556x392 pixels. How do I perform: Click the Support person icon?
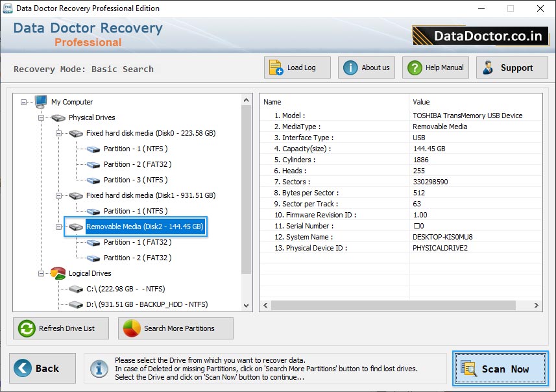click(x=488, y=67)
